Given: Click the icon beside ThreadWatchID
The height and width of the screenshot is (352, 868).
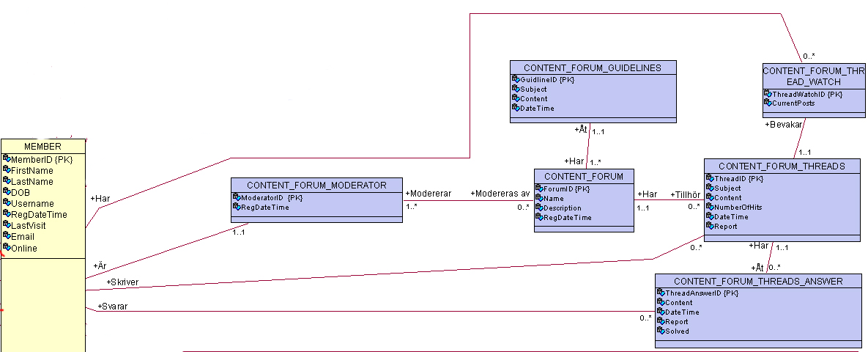Looking at the screenshot, I should pyautogui.click(x=768, y=95).
